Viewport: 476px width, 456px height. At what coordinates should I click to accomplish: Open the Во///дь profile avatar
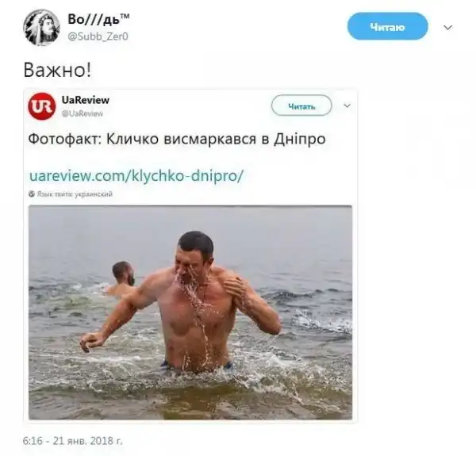41,28
